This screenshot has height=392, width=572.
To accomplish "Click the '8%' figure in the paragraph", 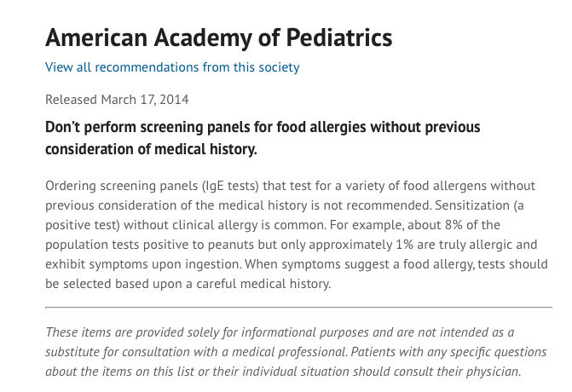I will point(454,225).
